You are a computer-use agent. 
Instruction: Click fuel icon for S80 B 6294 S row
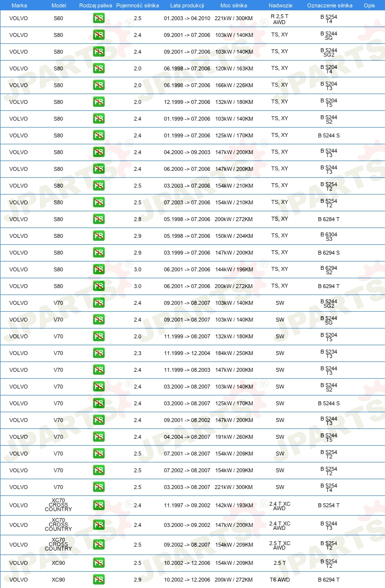click(99, 253)
